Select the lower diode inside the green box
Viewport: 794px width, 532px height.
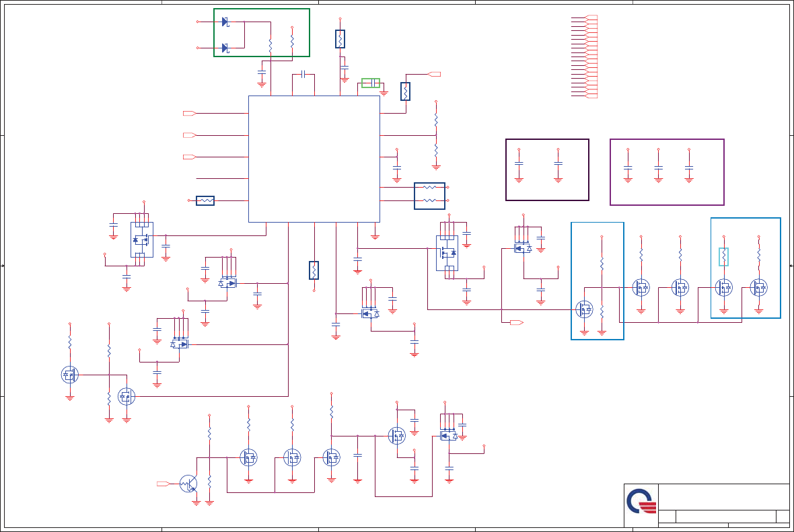tap(225, 48)
